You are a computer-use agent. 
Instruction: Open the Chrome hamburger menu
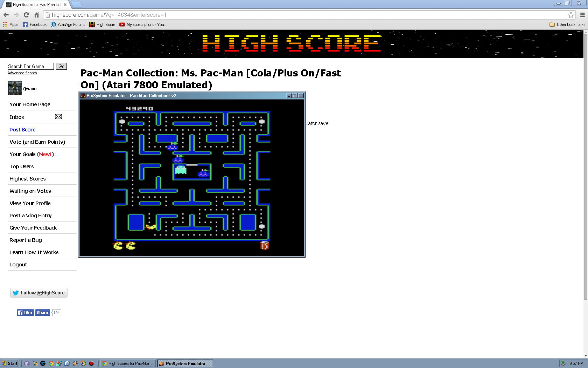(x=582, y=15)
